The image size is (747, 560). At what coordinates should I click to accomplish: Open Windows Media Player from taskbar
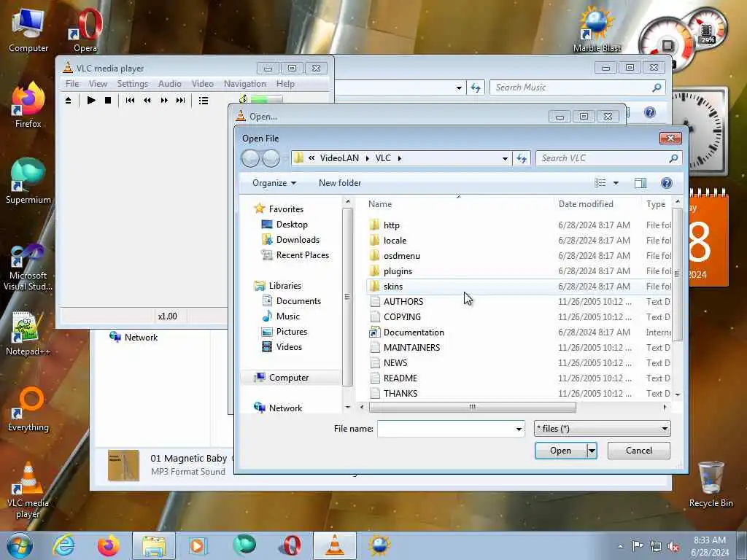pos(197,545)
